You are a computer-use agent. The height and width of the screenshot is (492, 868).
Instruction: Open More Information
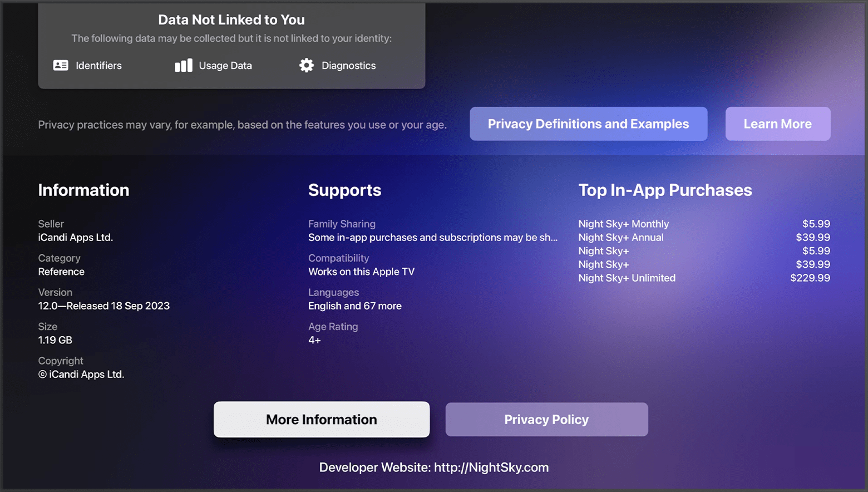pyautogui.click(x=322, y=420)
